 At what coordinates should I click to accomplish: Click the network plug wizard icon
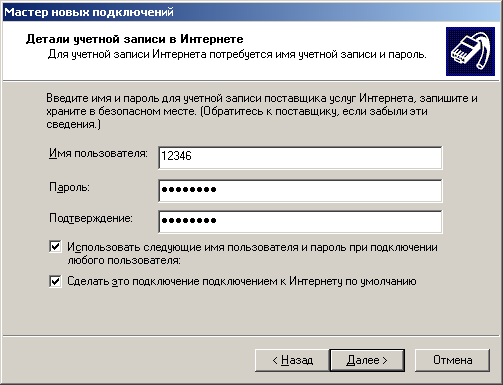point(470,52)
